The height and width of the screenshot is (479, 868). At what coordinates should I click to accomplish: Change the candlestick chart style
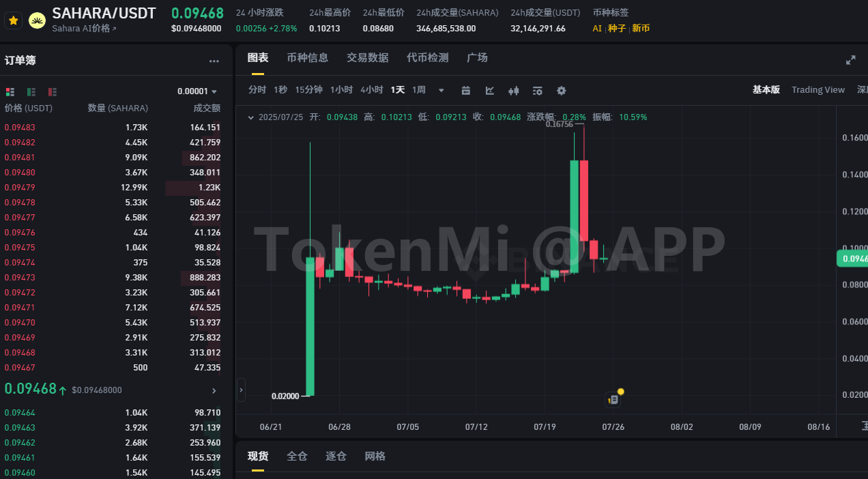point(514,91)
